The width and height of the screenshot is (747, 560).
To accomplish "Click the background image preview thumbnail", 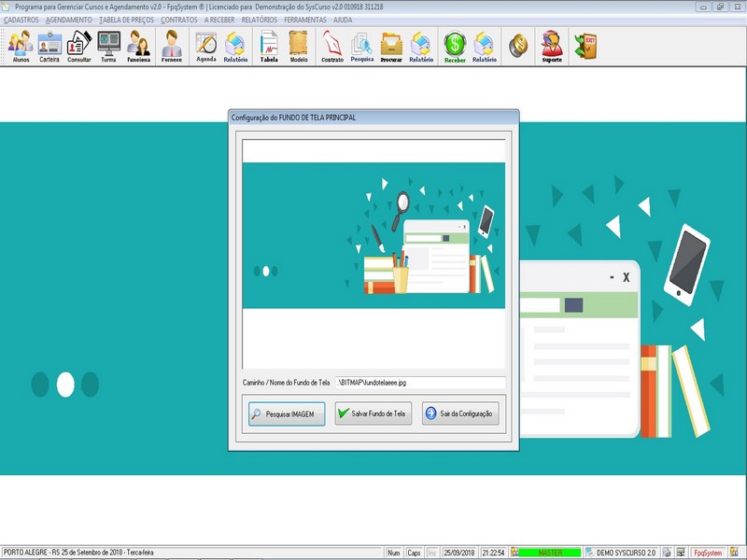I will pyautogui.click(x=373, y=254).
